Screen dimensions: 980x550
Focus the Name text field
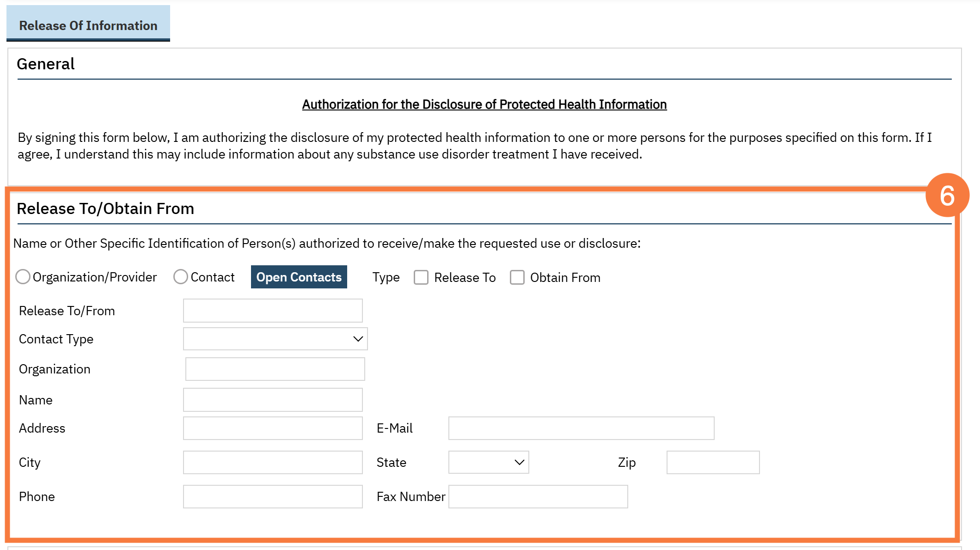273,400
